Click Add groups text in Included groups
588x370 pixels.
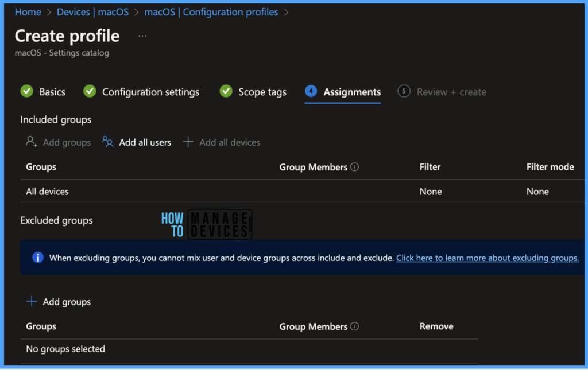(67, 142)
